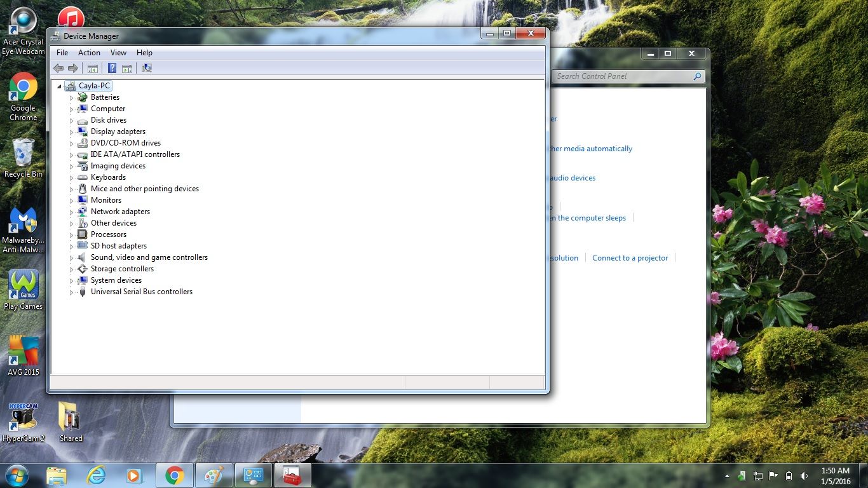
Task: Open Google Chrome desktop shortcut
Action: point(23,97)
